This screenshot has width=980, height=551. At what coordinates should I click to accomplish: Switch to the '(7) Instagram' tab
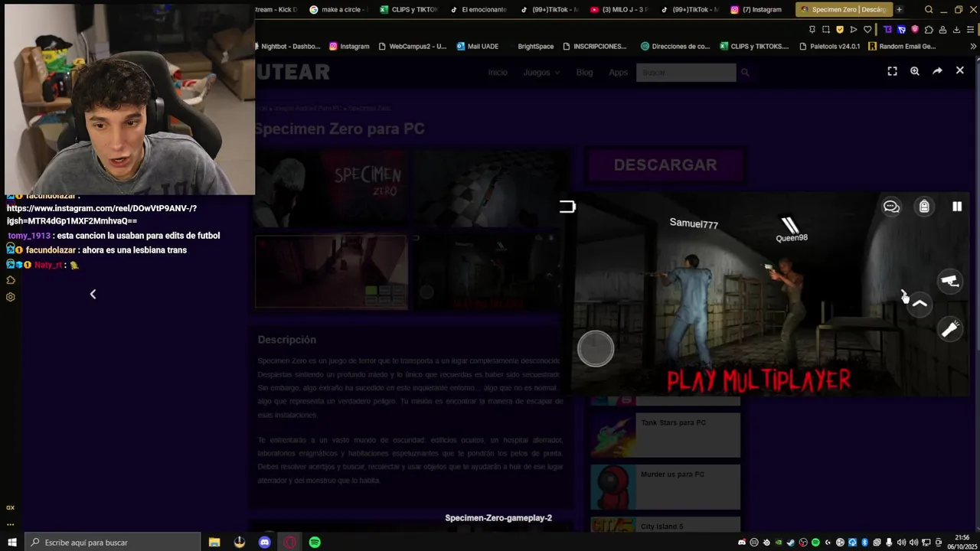[756, 9]
